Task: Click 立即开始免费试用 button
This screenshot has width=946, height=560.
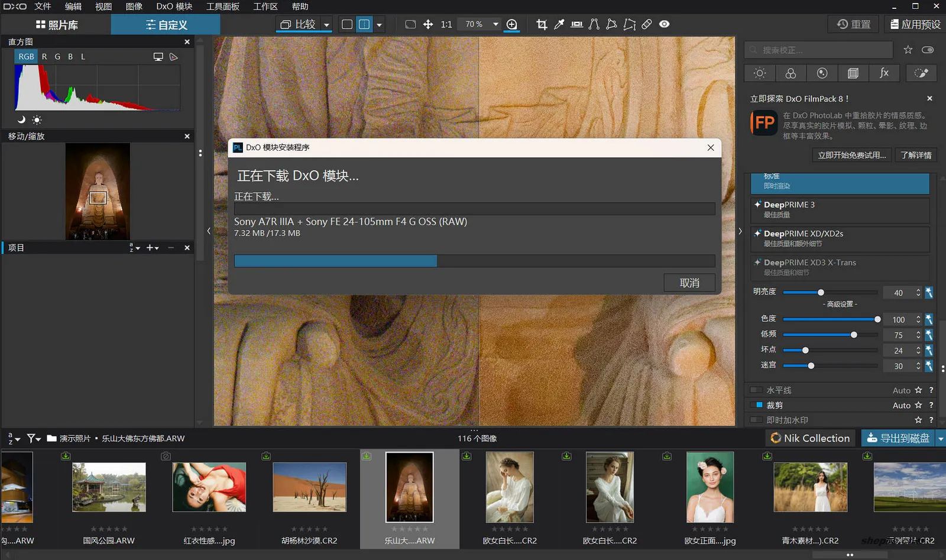Action: [x=852, y=155]
